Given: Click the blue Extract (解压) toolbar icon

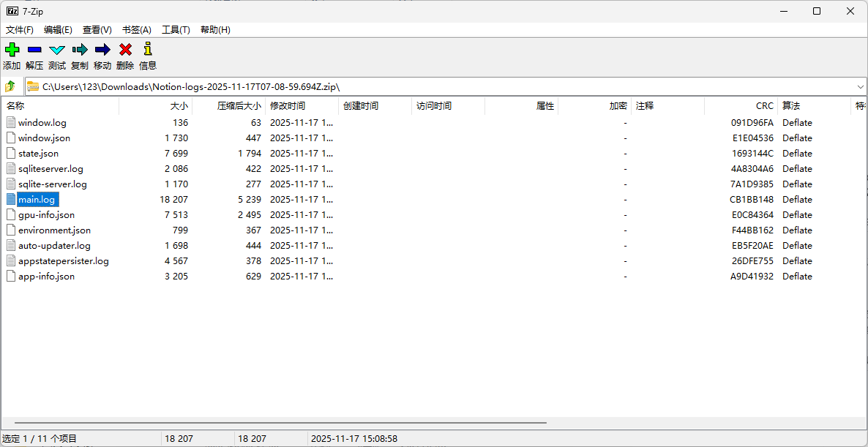Looking at the screenshot, I should (x=34, y=50).
